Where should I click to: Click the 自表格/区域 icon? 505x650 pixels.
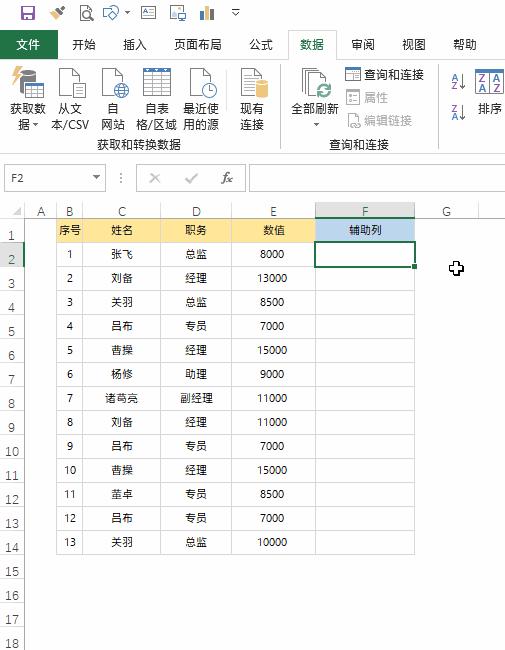(x=157, y=82)
